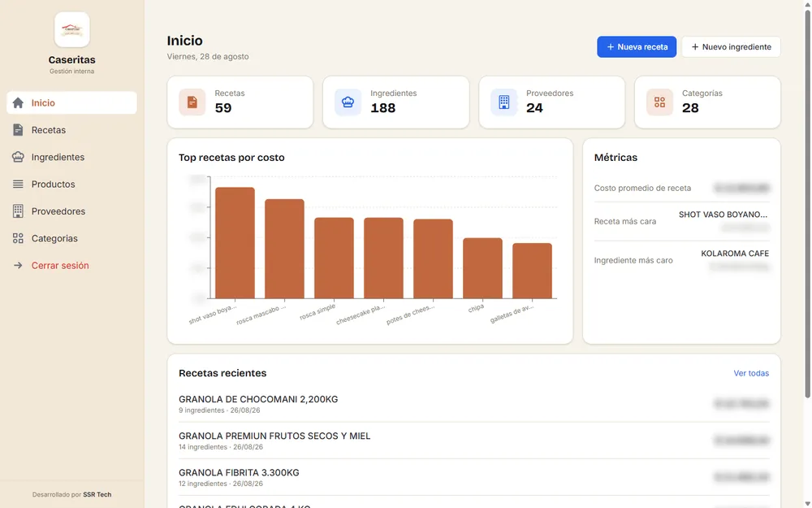The width and height of the screenshot is (812, 508).
Task: Click the chef hat icon beside Ingredientes in sidebar
Action: click(18, 157)
